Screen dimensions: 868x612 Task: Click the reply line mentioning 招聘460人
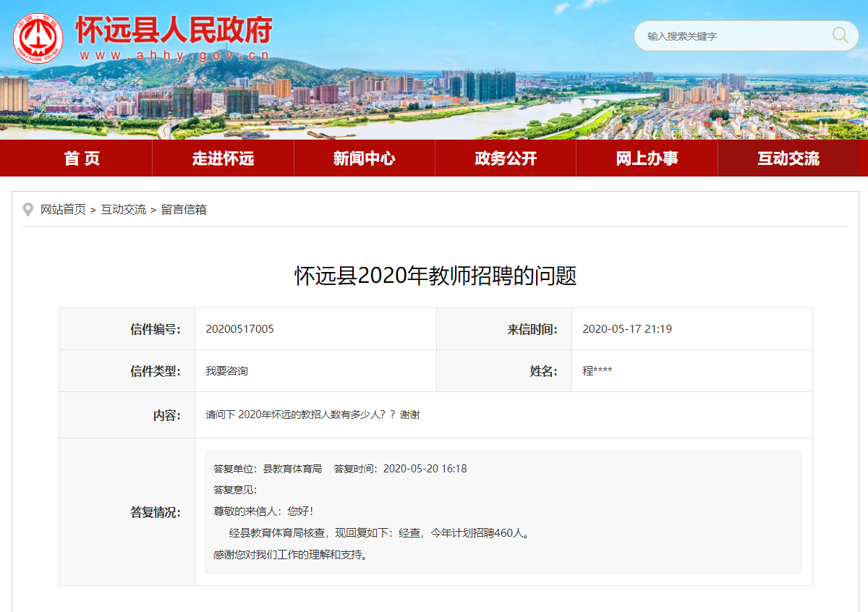(380, 534)
